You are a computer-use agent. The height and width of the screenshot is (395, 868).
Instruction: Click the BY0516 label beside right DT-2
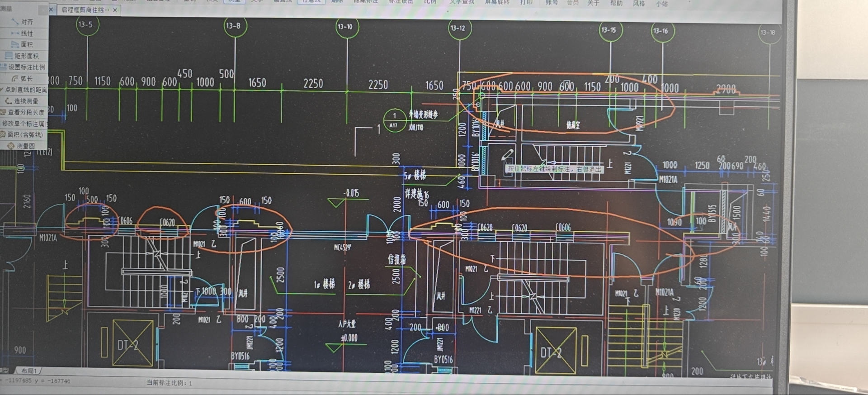point(443,360)
